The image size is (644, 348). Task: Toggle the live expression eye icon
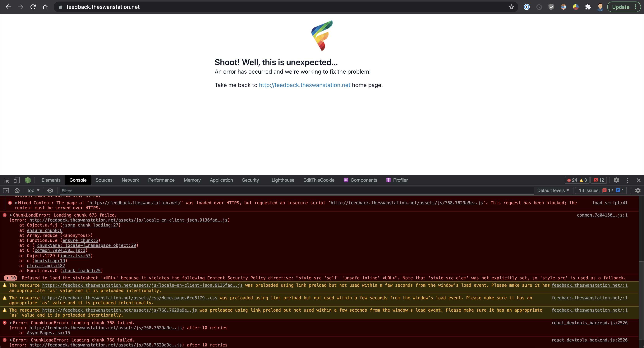pyautogui.click(x=50, y=190)
